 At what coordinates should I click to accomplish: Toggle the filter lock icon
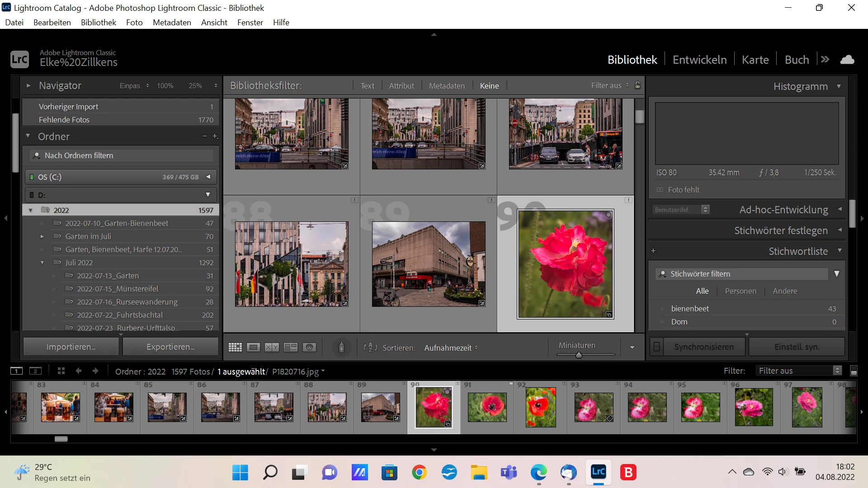point(637,85)
